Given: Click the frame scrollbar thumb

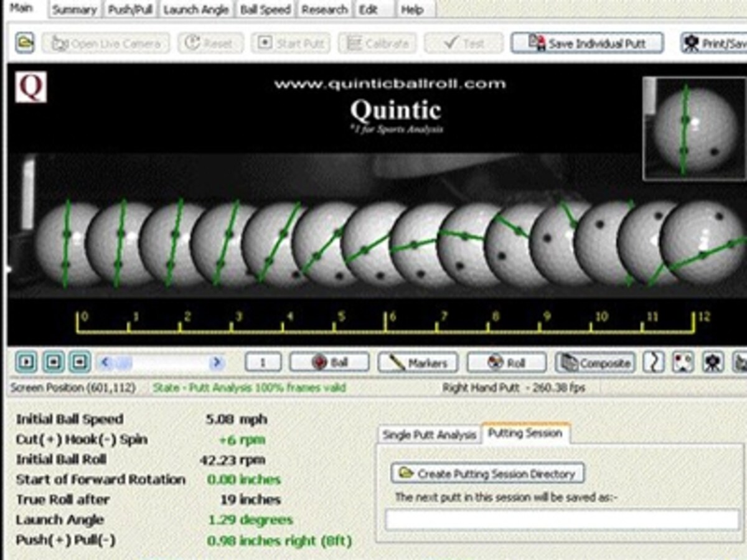Looking at the screenshot, I should click(122, 362).
